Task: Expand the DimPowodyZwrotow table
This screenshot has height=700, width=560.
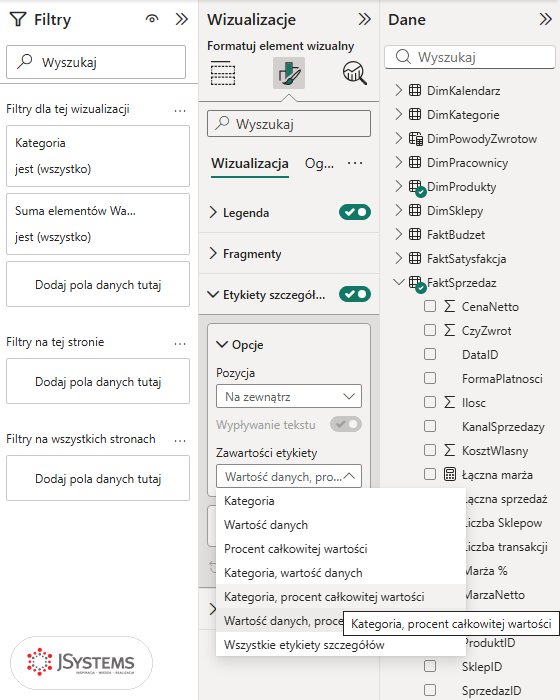Action: [399, 138]
